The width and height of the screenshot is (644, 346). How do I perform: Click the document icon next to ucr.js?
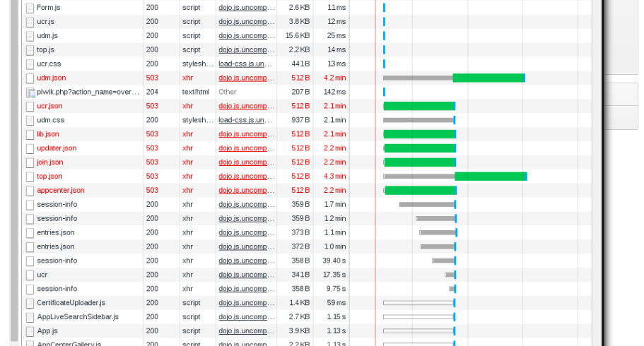(30, 22)
